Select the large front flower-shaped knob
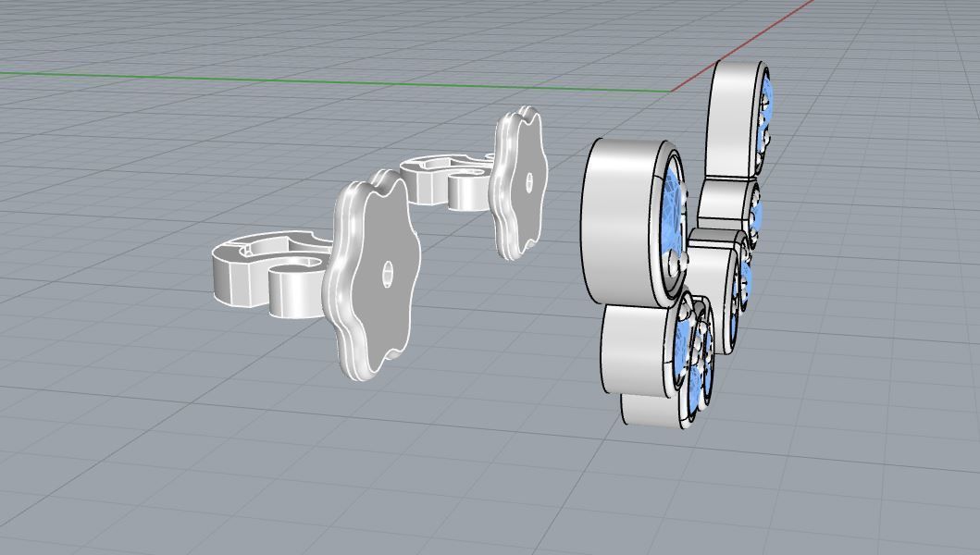This screenshot has height=555, width=980. pos(373,275)
